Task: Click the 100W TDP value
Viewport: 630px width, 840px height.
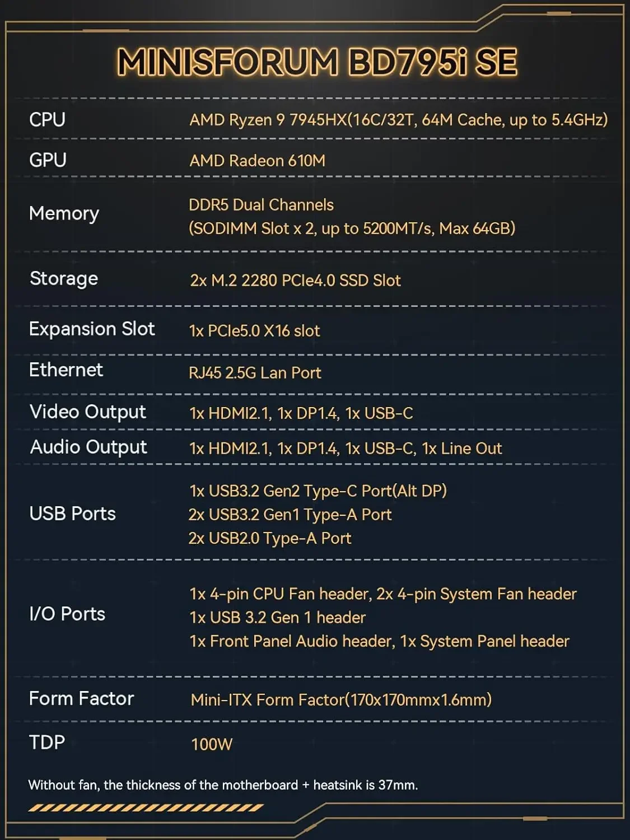Action: [212, 744]
